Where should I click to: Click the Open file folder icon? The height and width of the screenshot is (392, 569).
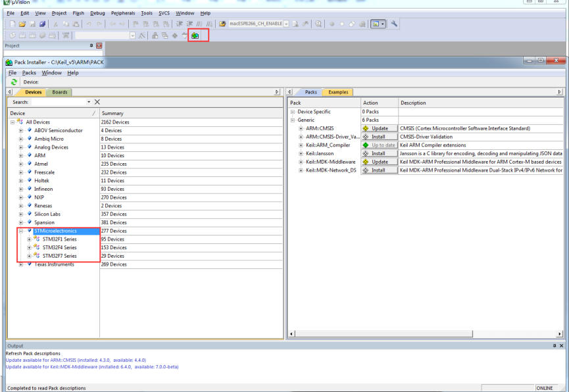point(22,24)
